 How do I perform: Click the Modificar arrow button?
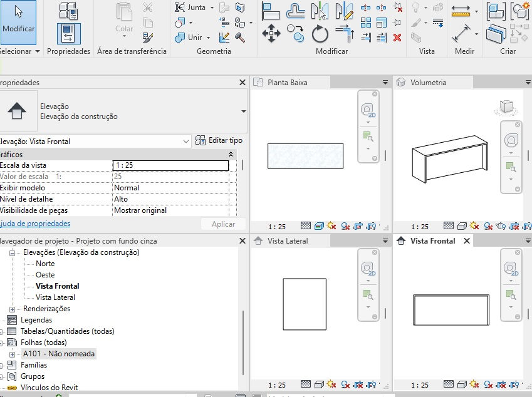18,23
